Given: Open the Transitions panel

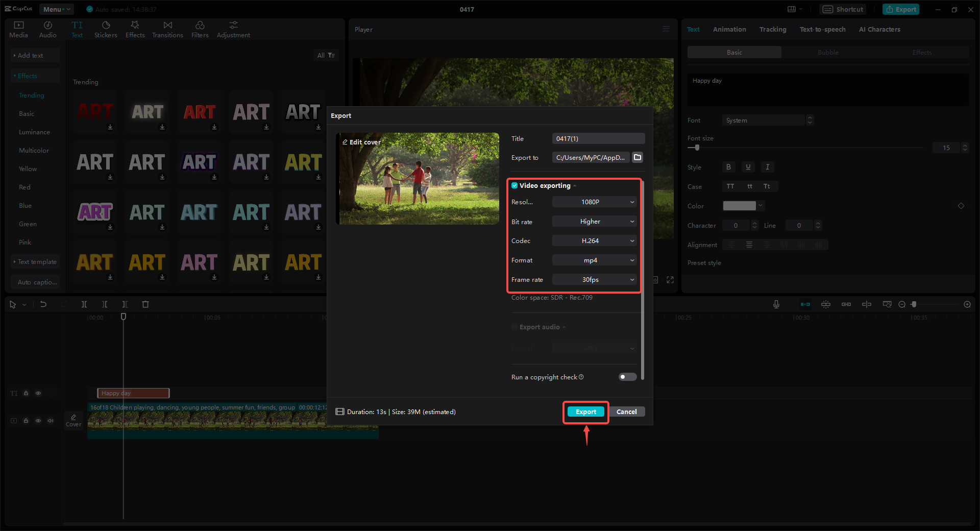Looking at the screenshot, I should tap(167, 29).
